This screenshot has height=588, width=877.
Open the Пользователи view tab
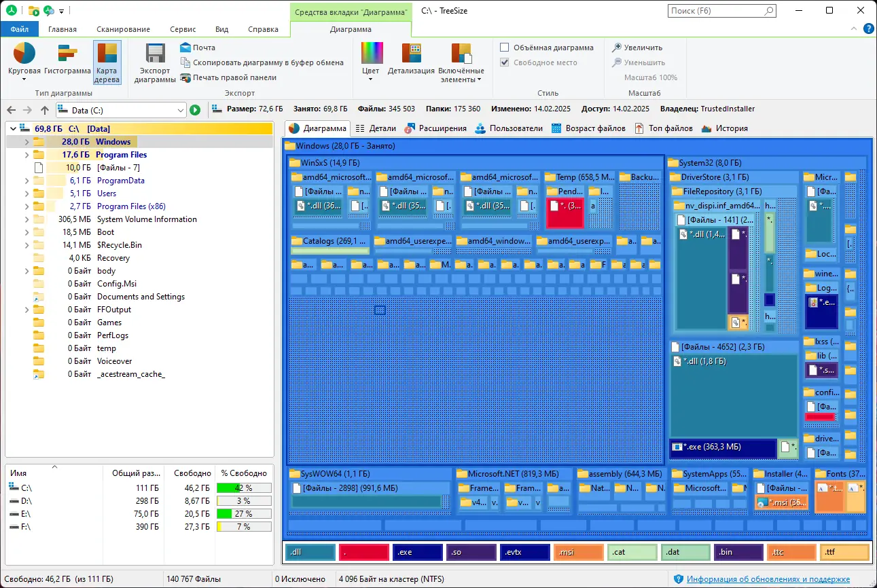pos(509,128)
